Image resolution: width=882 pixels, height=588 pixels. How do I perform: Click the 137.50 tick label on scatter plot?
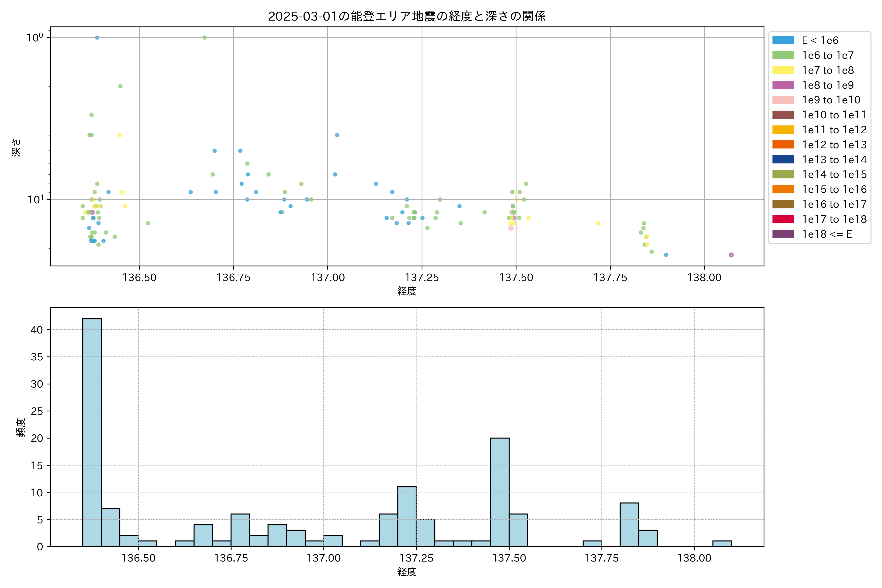pyautogui.click(x=516, y=278)
